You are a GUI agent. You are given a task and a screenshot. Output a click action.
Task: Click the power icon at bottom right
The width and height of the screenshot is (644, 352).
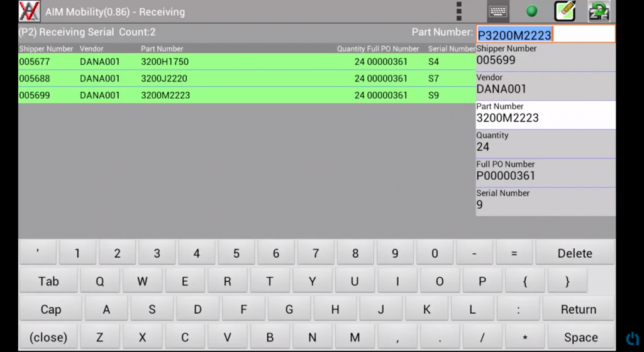pyautogui.click(x=633, y=339)
